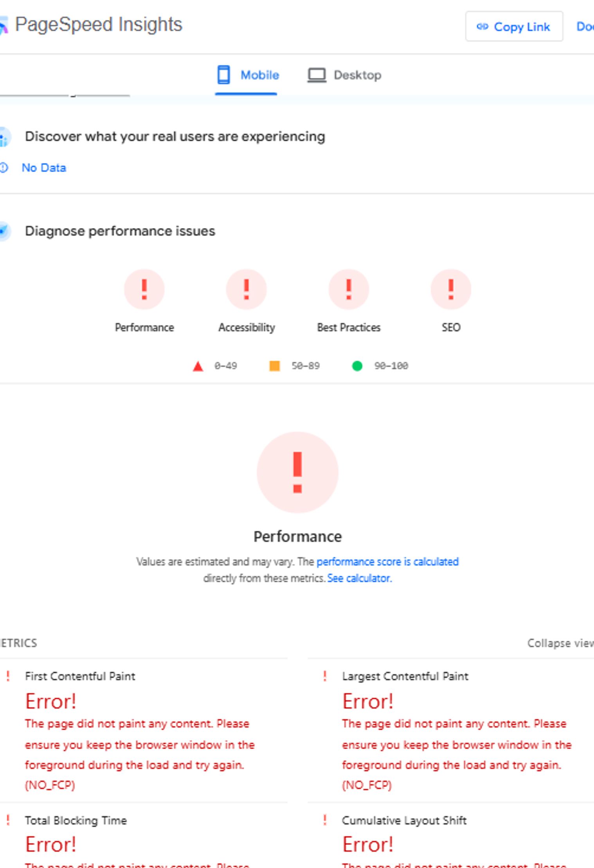Open the See calculator link
Screen dimensions: 594x868
click(359, 578)
